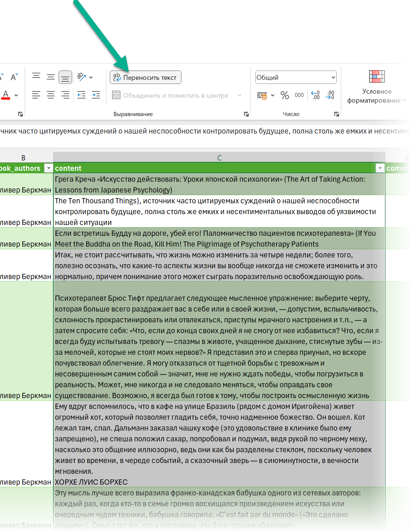This screenshot has height=532, width=411.
Task: Center text horizontally
Action: (x=51, y=95)
